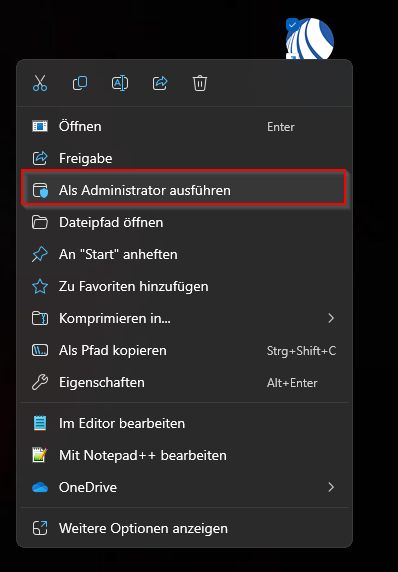Click the Rename icon
Viewport: 398px width, 572px height.
(x=120, y=83)
